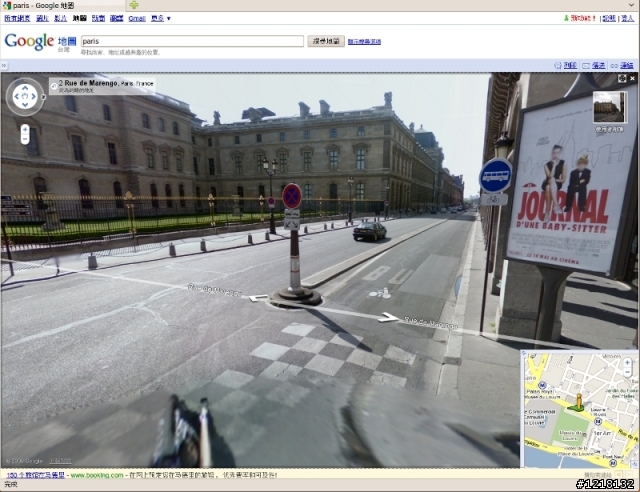Click the Search Maps button beside the search box
The width and height of the screenshot is (640, 492).
[x=326, y=41]
